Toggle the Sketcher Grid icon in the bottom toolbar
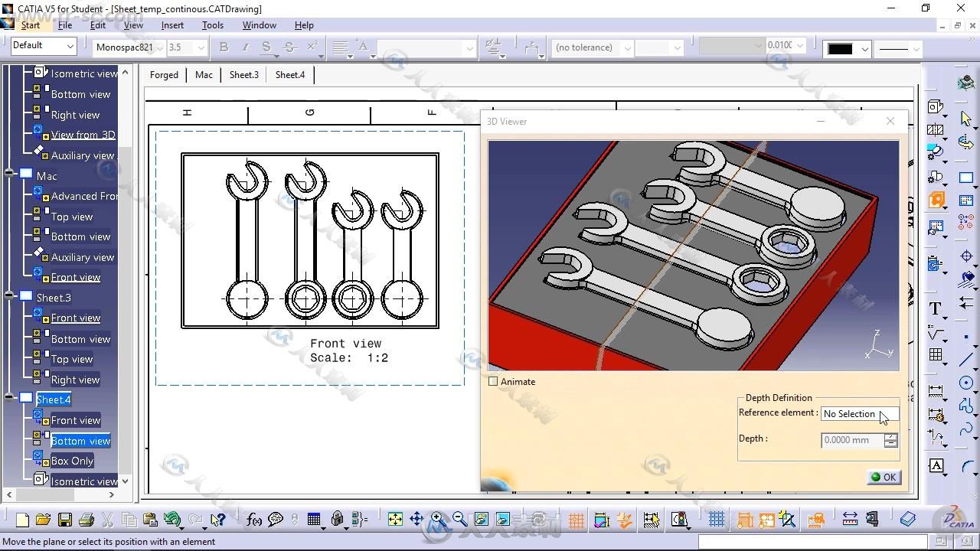The image size is (980, 551). 717,520
